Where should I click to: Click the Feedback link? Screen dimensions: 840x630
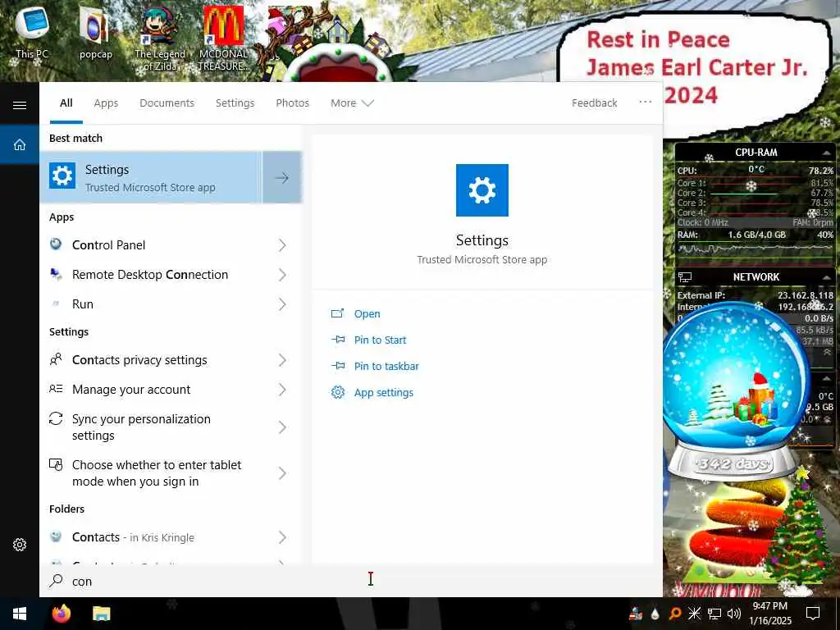point(594,103)
